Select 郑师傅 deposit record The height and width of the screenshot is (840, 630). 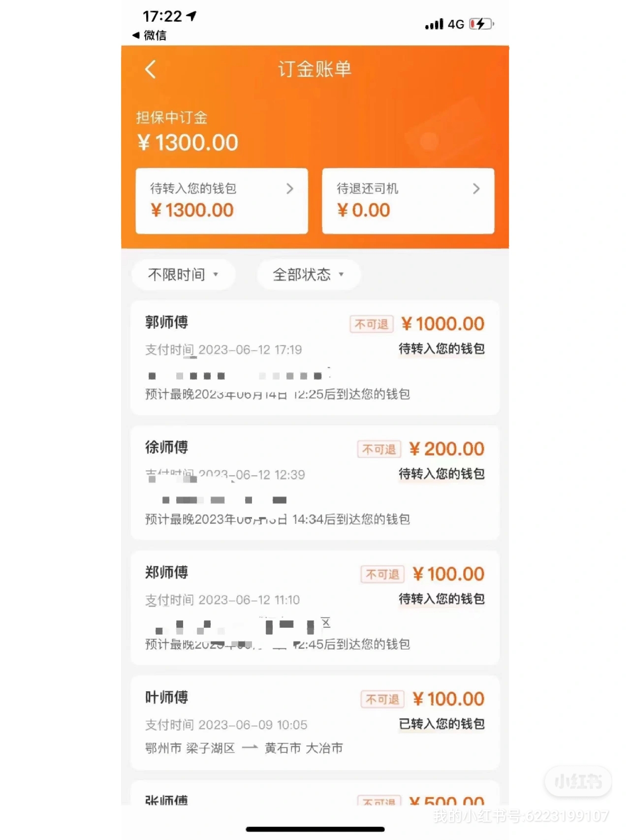tap(315, 608)
